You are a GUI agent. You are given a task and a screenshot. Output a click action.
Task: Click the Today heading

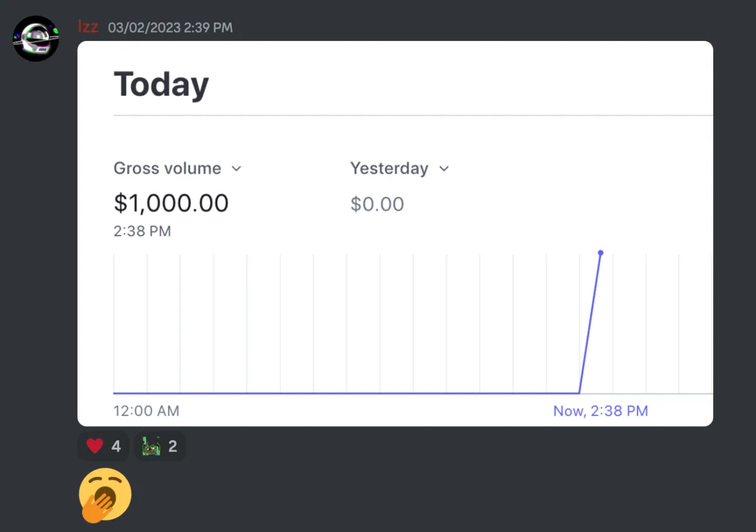tap(161, 84)
